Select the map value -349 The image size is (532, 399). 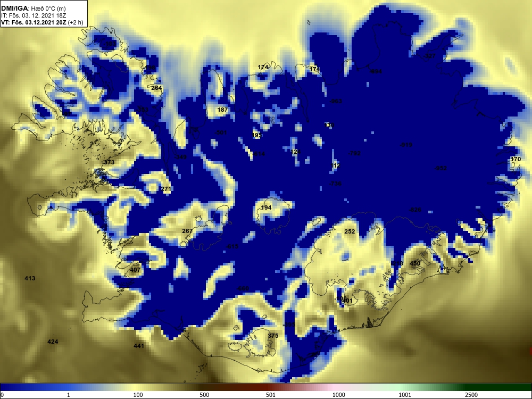[x=180, y=157]
